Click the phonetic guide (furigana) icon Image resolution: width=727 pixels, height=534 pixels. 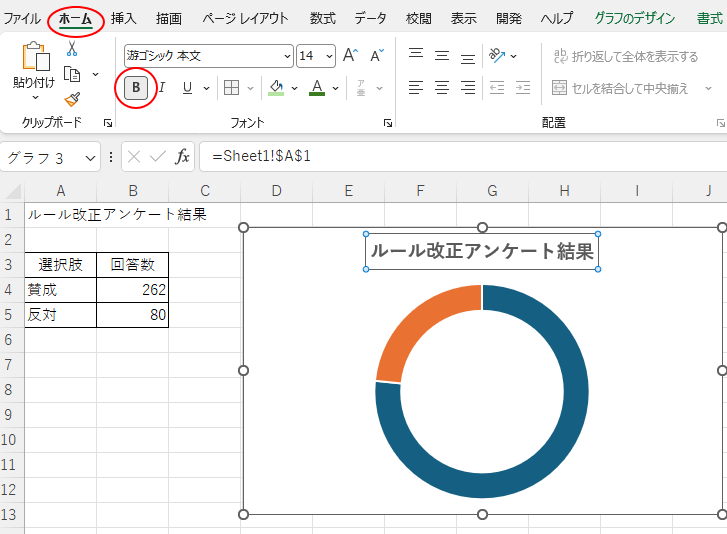tap(361, 88)
